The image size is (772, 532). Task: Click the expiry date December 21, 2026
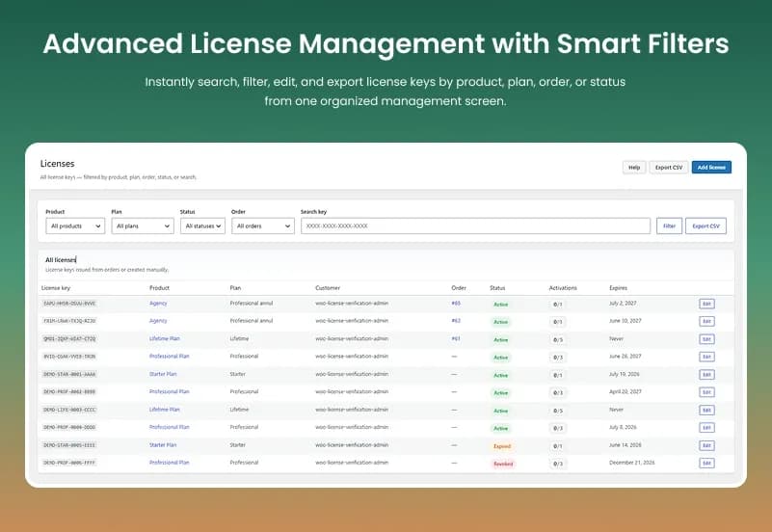click(x=632, y=463)
